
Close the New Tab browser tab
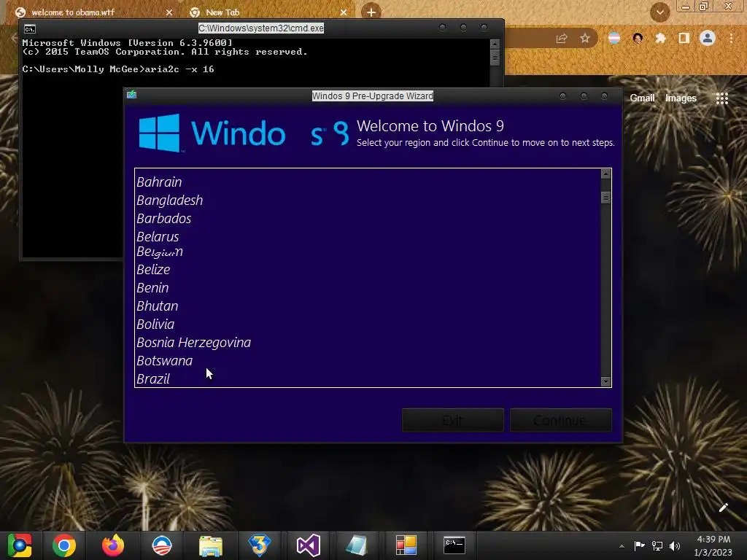coord(344,12)
